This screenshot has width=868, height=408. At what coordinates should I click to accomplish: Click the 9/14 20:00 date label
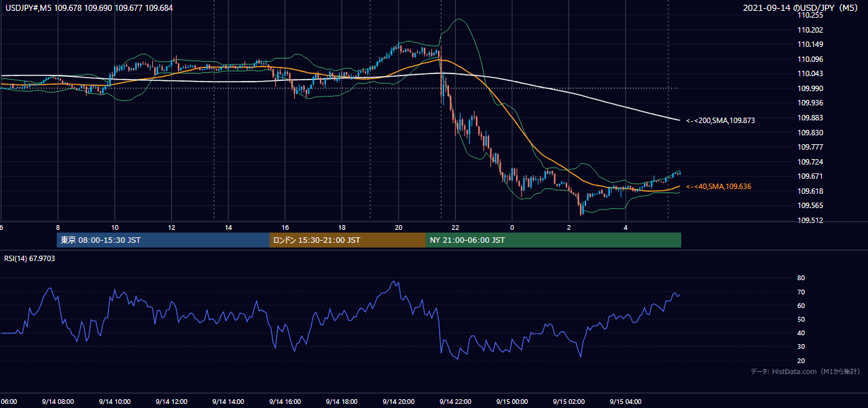(x=399, y=401)
